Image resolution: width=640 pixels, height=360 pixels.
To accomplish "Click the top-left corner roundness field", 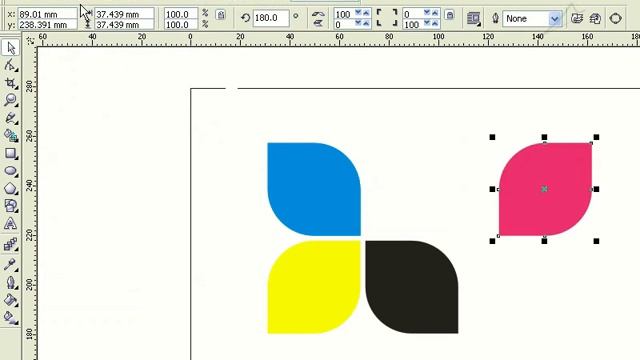I will pos(344,14).
